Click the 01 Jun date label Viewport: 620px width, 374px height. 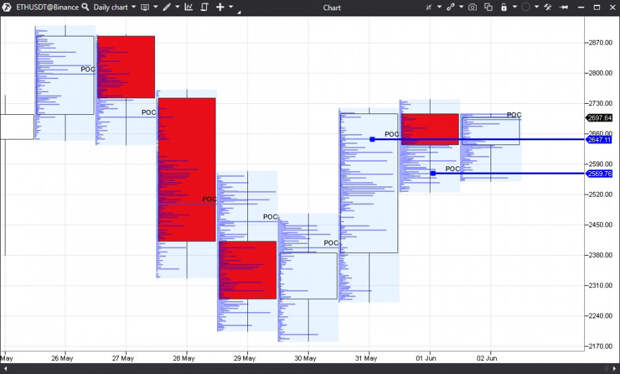(x=426, y=358)
